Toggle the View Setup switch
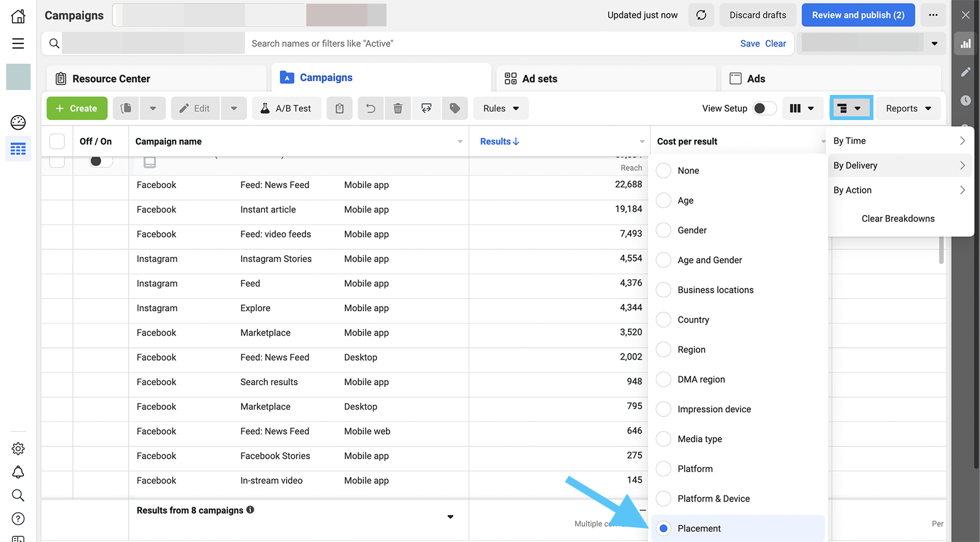 (764, 108)
